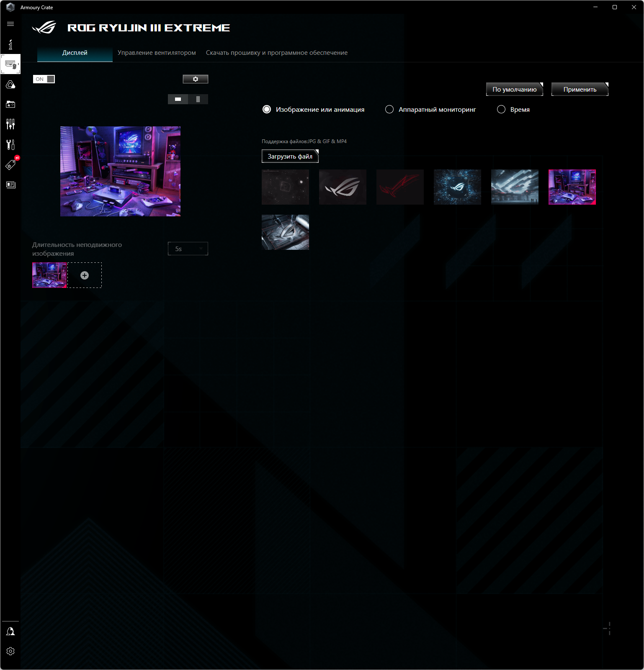Click 'Загрузить файл' upload button
644x670 pixels.
[x=290, y=156]
